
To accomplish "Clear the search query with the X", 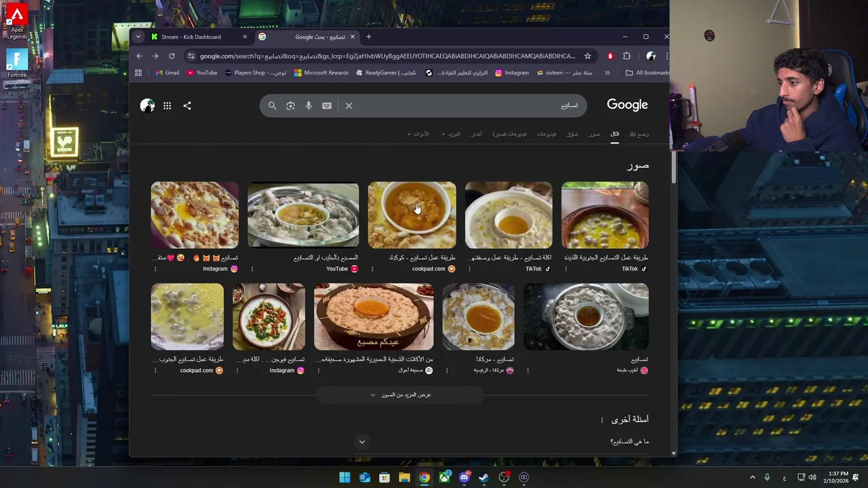I will pyautogui.click(x=349, y=106).
